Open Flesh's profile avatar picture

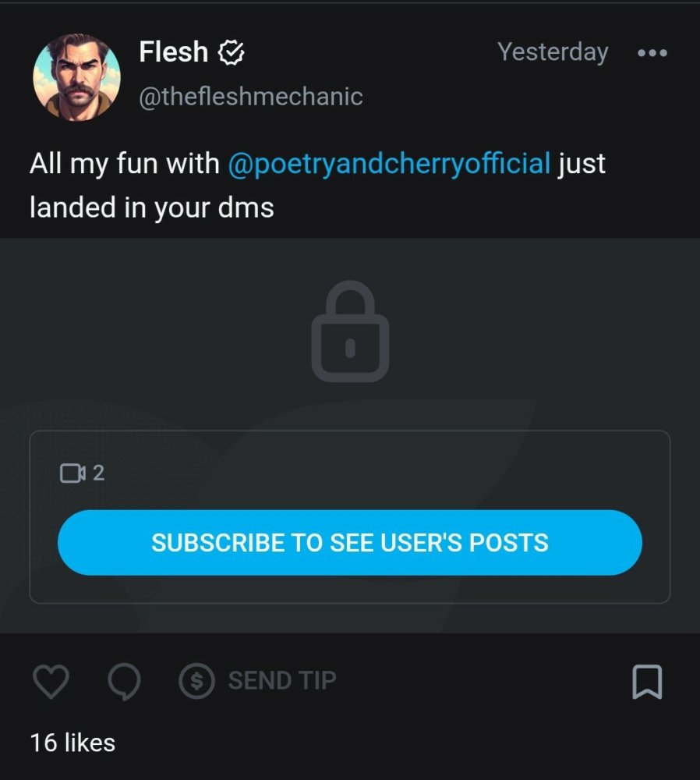[76, 77]
